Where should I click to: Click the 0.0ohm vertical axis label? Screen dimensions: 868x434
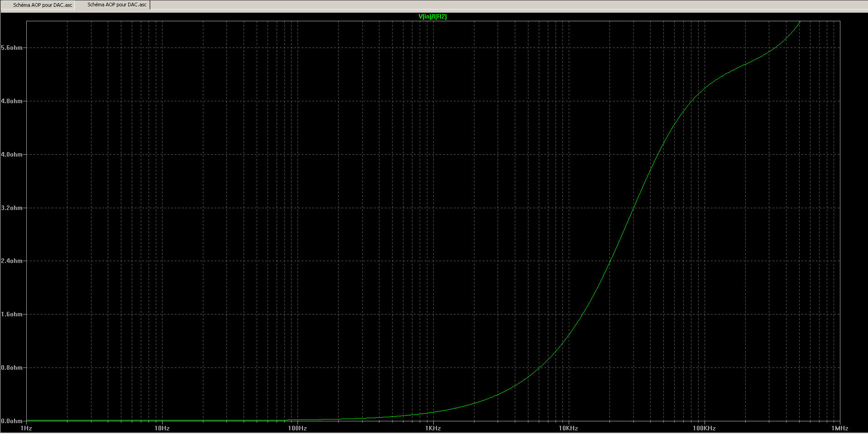[12, 421]
